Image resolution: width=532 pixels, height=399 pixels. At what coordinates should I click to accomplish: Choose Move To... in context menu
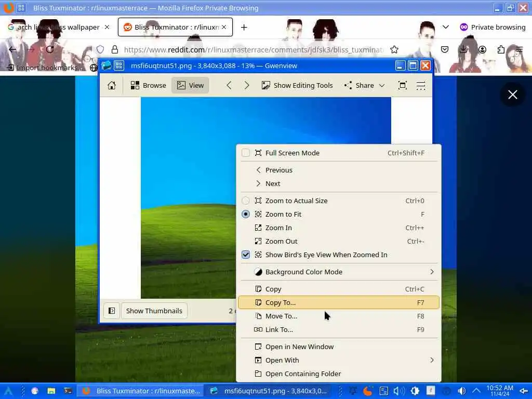339,316
